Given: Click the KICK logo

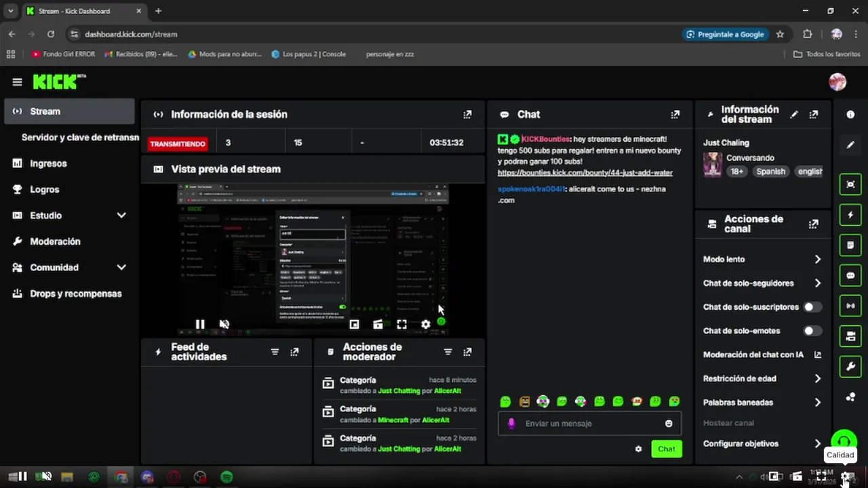Looking at the screenshot, I should pos(59,81).
